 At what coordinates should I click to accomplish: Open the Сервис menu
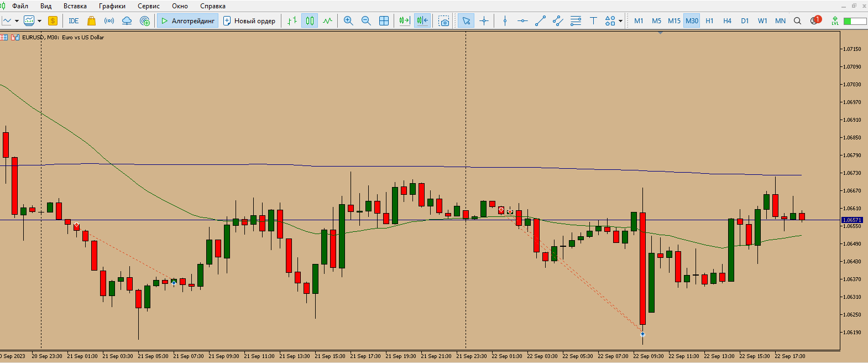pyautogui.click(x=149, y=6)
